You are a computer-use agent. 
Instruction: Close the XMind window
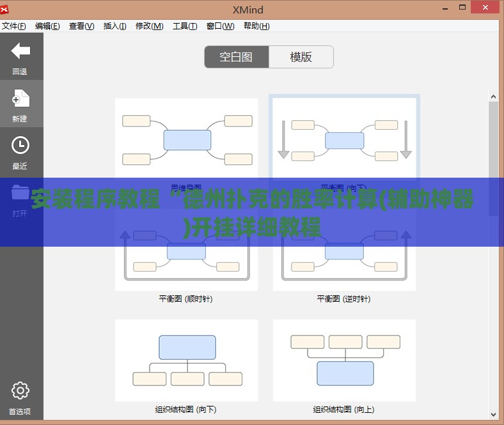pos(485,8)
